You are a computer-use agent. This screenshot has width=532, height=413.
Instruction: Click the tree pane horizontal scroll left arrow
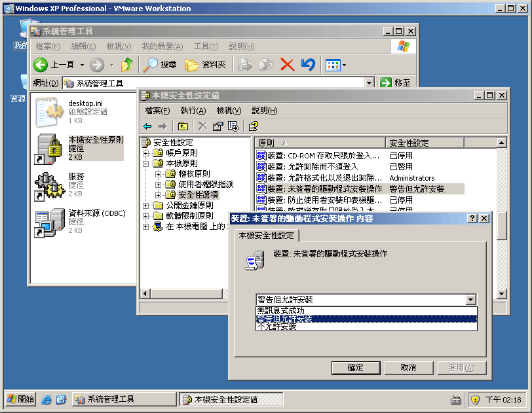pyautogui.click(x=145, y=294)
